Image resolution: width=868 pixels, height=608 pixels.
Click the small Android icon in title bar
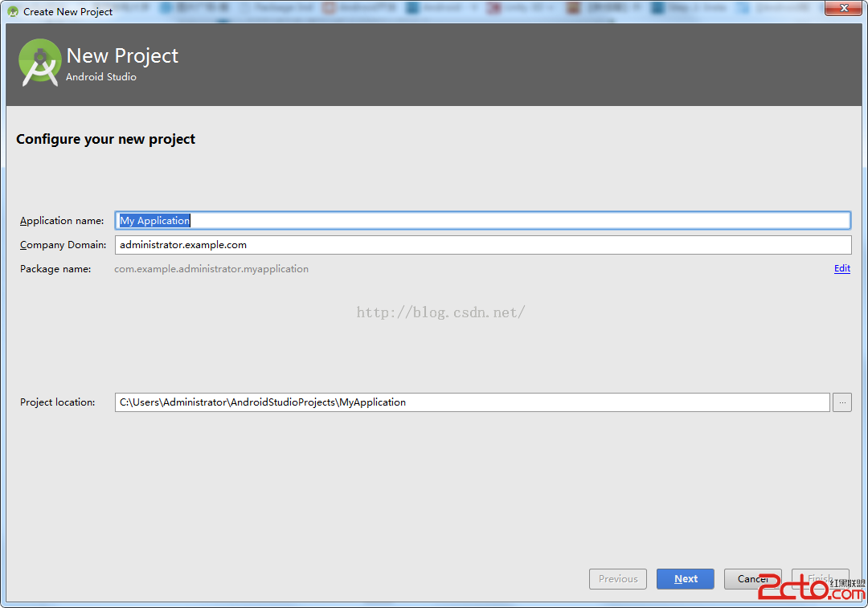click(x=13, y=11)
